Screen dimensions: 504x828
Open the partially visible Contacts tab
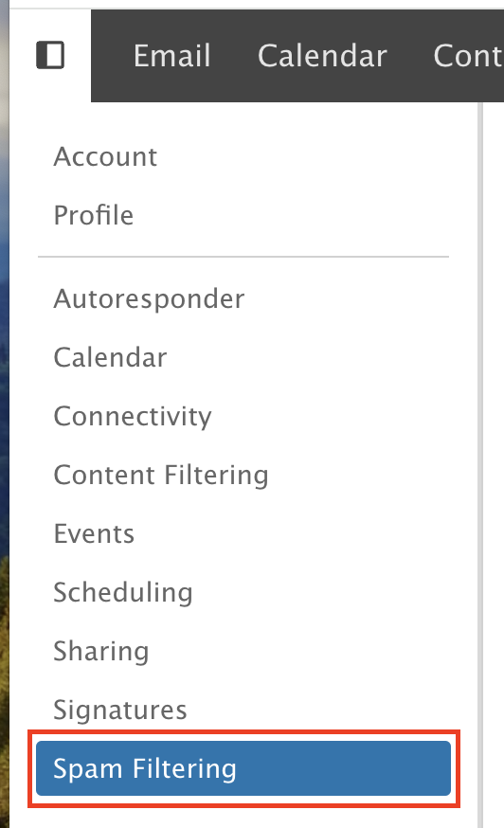pyautogui.click(x=468, y=56)
